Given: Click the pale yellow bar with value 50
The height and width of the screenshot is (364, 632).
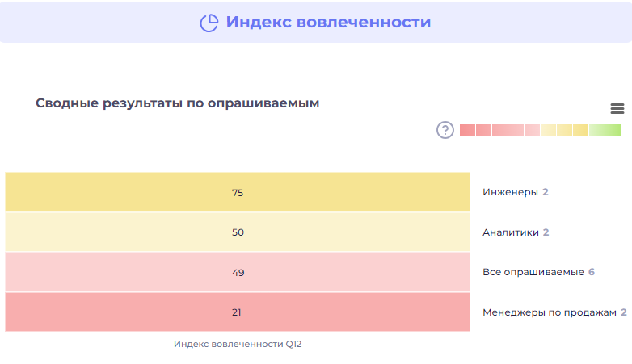Looking at the screenshot, I should [x=238, y=232].
